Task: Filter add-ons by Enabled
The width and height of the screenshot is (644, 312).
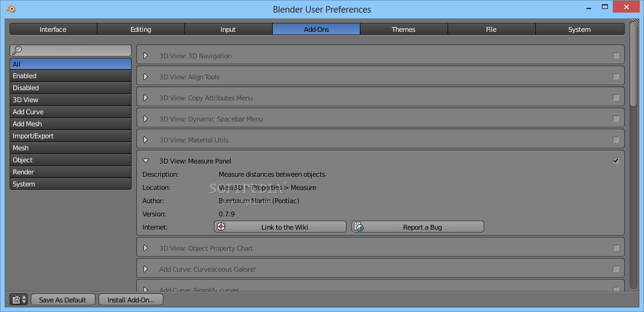Action: [71, 76]
